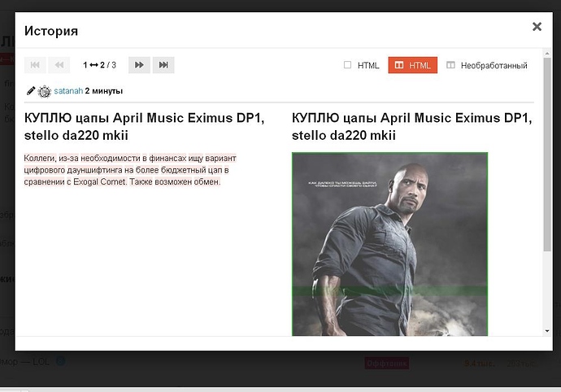The width and height of the screenshot is (561, 392).
Task: Click the revision counter 1 ↔ 2 / 3
Action: (x=99, y=65)
